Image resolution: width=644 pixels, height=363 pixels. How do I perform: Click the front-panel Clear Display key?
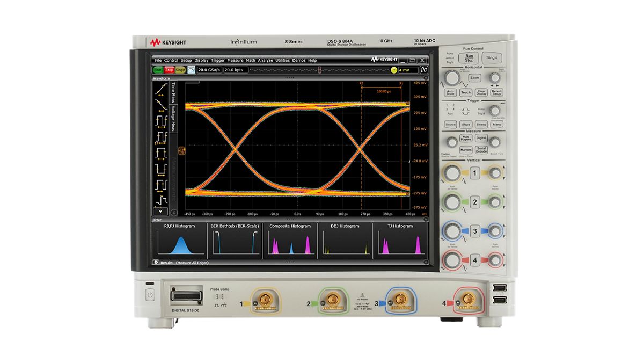point(481,92)
